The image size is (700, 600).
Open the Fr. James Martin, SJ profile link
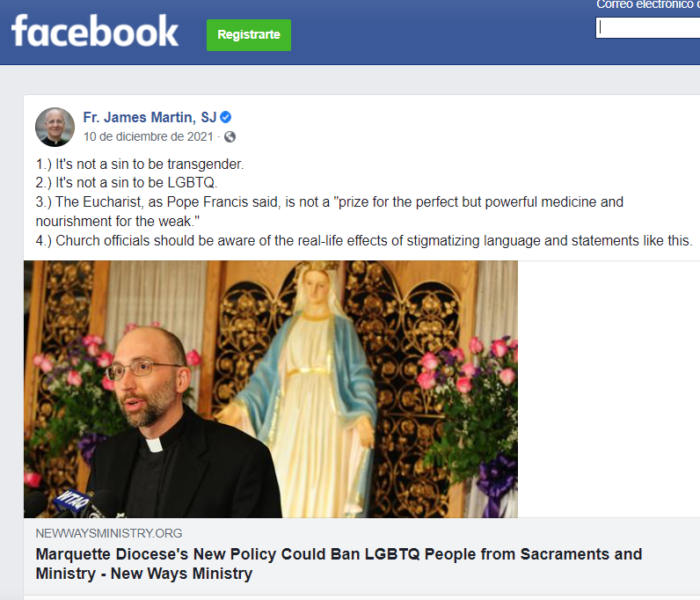pos(149,117)
